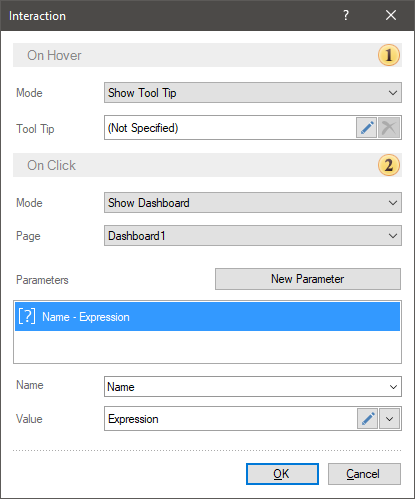This screenshot has width=415, height=499.
Task: Click the yellow number 2 badge
Action: tap(389, 165)
